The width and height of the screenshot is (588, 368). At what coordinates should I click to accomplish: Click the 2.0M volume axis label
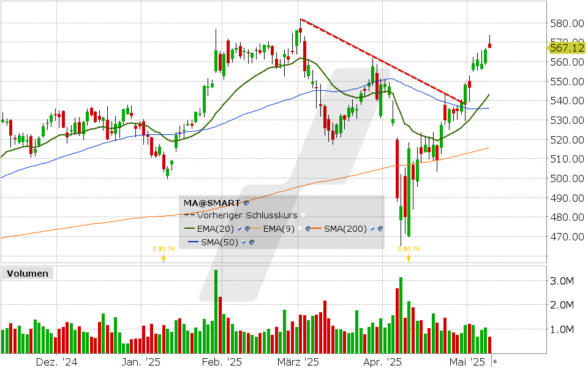point(562,305)
